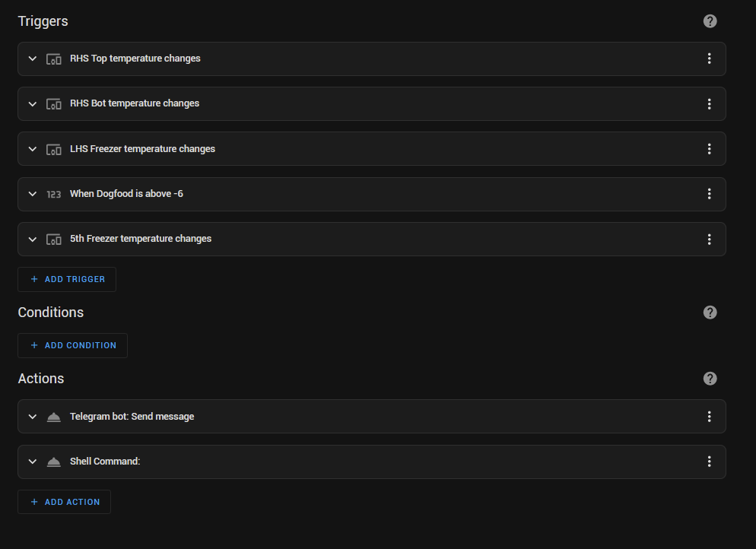Screen dimensions: 756x549
Task: Click the Add Trigger button
Action: pos(67,279)
